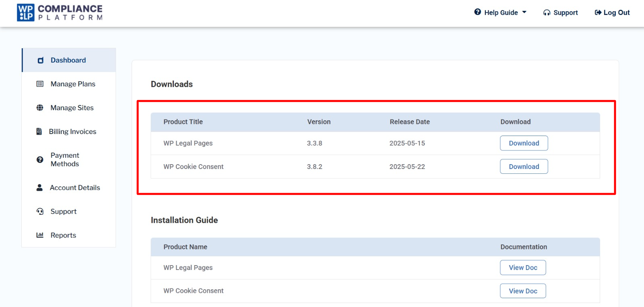Open Manage Sites page
The image size is (644, 307).
click(x=69, y=107)
